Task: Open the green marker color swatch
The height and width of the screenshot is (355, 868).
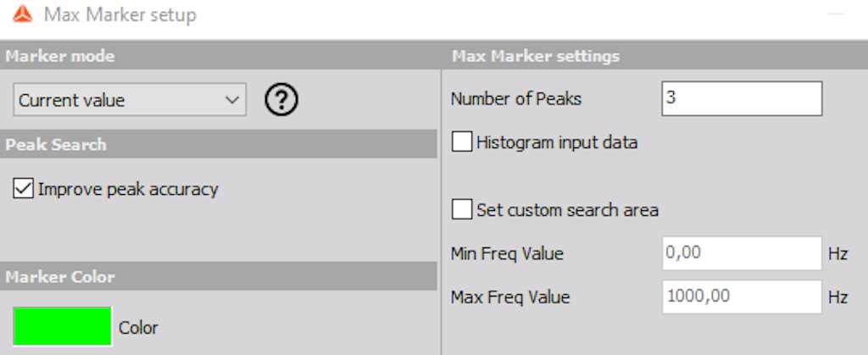Action: (x=63, y=327)
